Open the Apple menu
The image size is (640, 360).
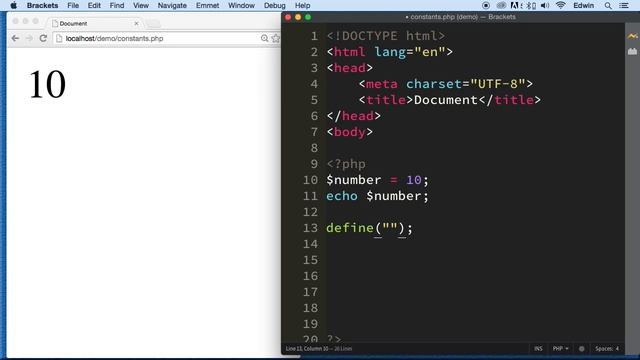[x=13, y=6]
